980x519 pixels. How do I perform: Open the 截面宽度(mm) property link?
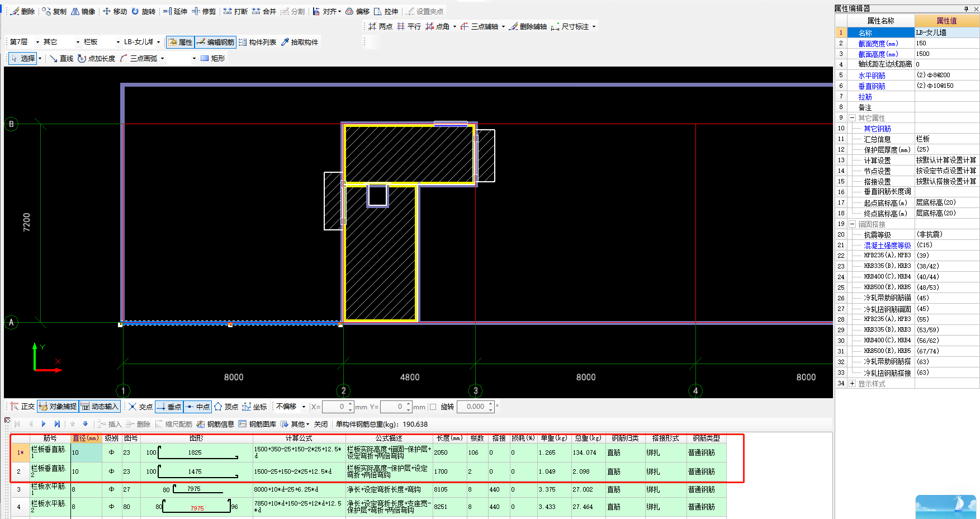[878, 44]
